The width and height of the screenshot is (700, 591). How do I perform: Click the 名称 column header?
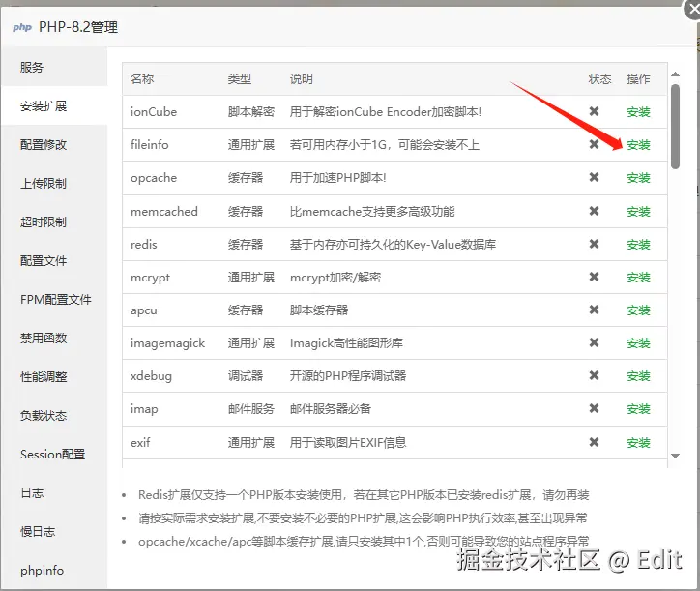tap(142, 79)
